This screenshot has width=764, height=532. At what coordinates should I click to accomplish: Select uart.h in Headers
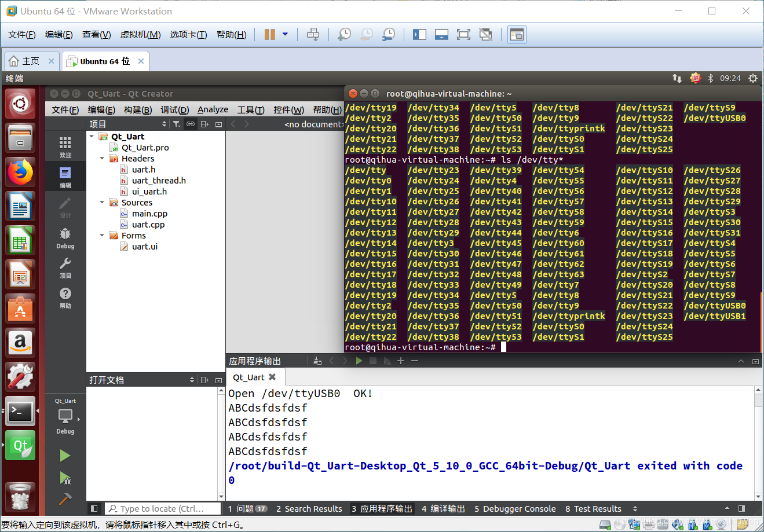pyautogui.click(x=144, y=170)
